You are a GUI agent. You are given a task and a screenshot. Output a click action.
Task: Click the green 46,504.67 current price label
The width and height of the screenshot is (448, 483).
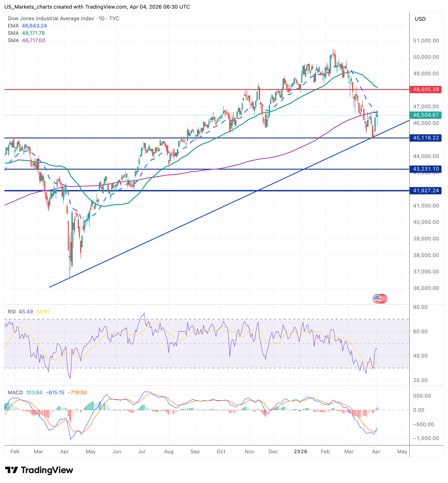[425, 115]
